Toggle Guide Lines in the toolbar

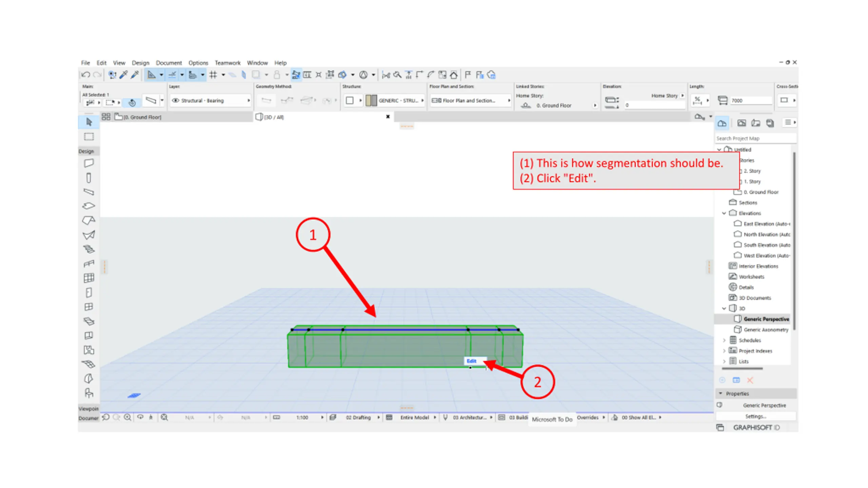point(152,75)
